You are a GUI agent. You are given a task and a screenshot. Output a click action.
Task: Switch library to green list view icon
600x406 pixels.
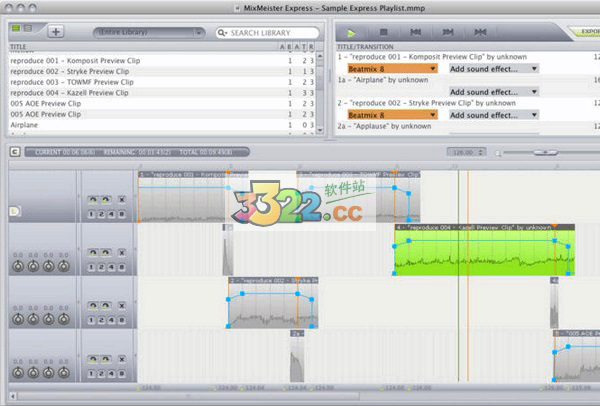coord(16,28)
